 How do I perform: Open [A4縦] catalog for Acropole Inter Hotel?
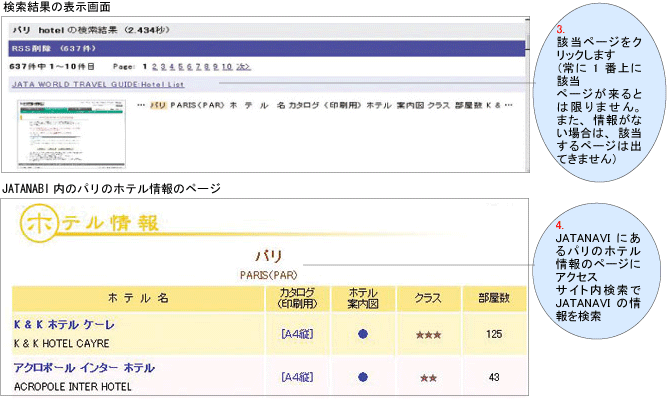pos(297,377)
